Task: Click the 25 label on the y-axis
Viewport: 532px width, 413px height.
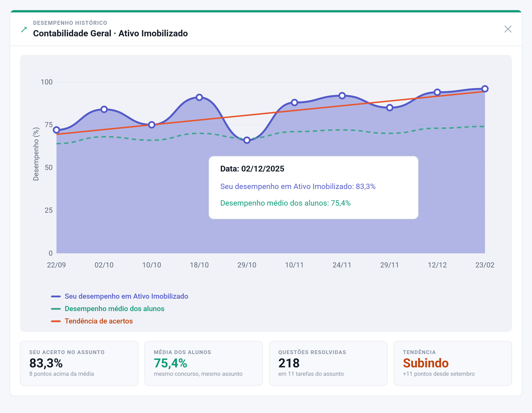Action: coord(49,210)
